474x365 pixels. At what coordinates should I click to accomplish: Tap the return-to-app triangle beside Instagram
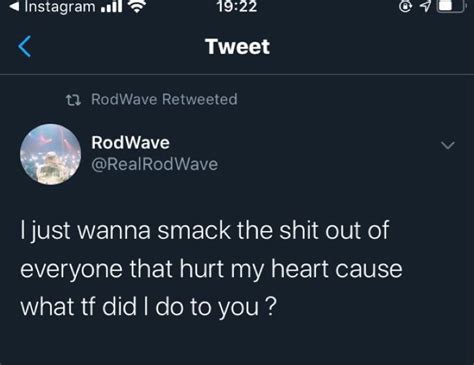tap(14, 6)
